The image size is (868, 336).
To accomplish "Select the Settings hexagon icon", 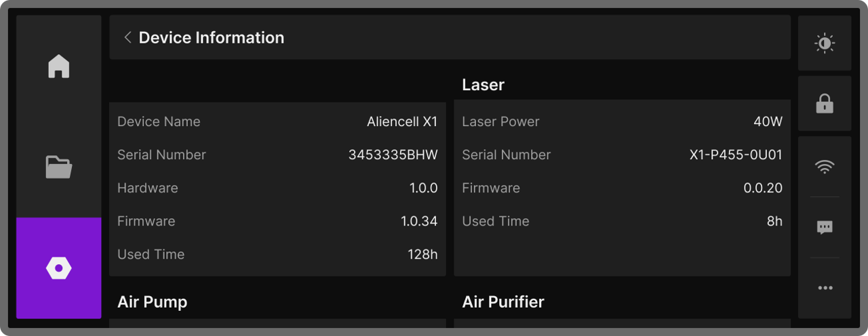I will 59,268.
